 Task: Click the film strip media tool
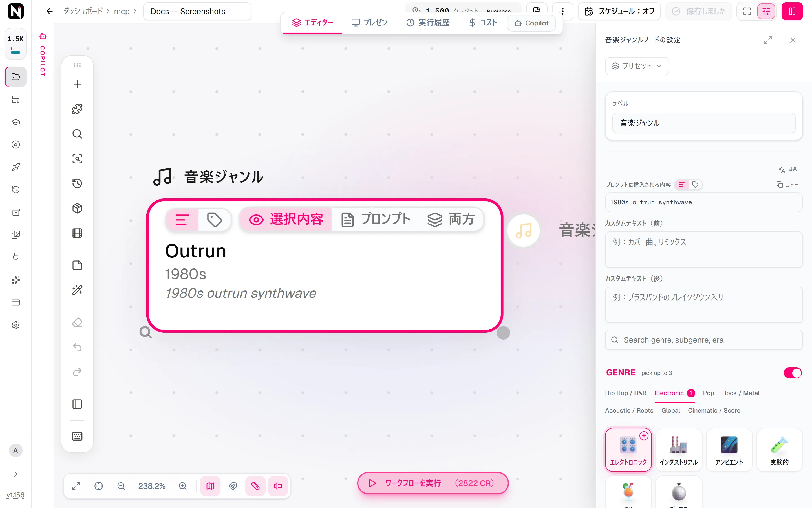coord(77,233)
